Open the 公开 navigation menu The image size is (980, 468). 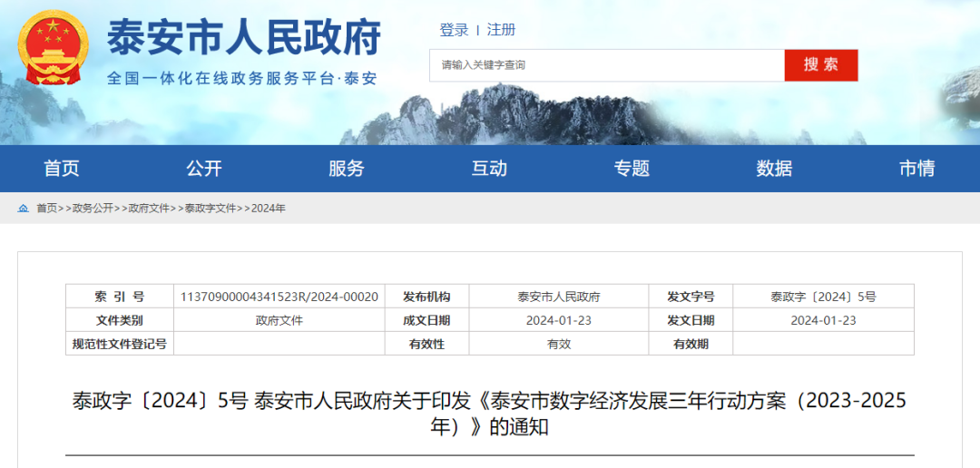[204, 168]
